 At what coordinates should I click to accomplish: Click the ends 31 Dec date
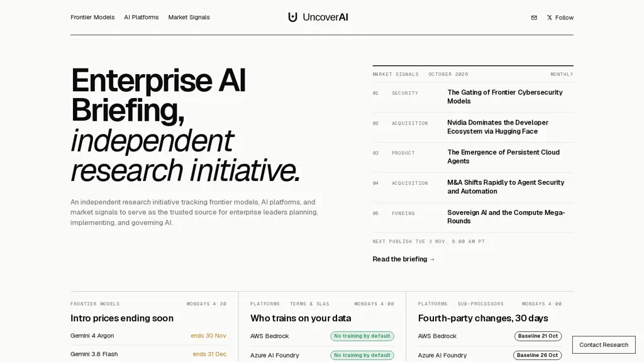[x=209, y=354]
